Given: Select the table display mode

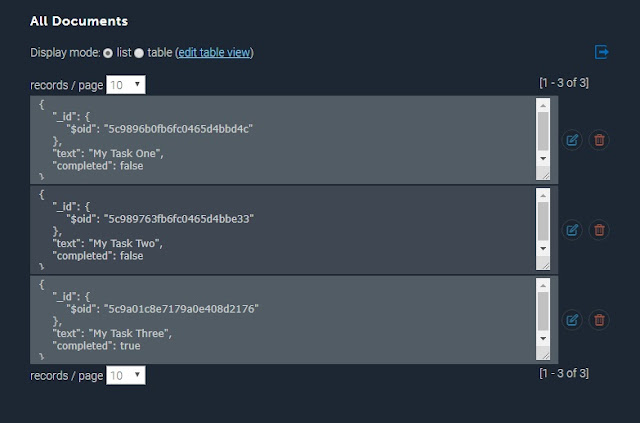Looking at the screenshot, I should point(140,53).
